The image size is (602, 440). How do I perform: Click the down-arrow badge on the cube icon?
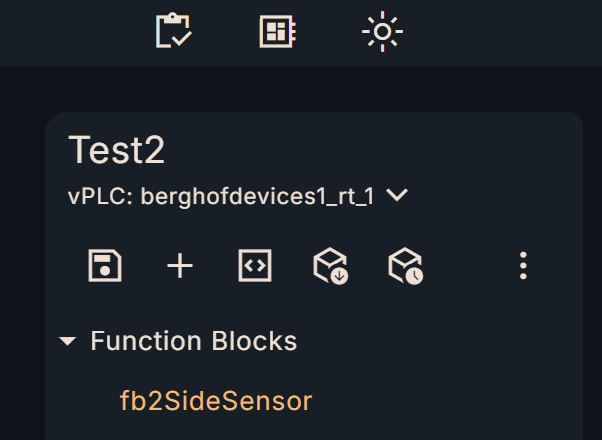point(340,275)
